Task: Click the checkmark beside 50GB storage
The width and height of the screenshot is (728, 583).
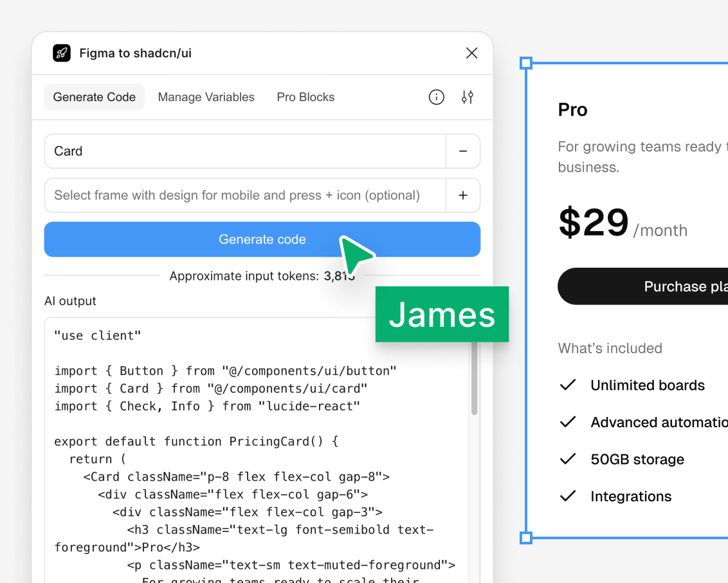Action: pyautogui.click(x=568, y=459)
